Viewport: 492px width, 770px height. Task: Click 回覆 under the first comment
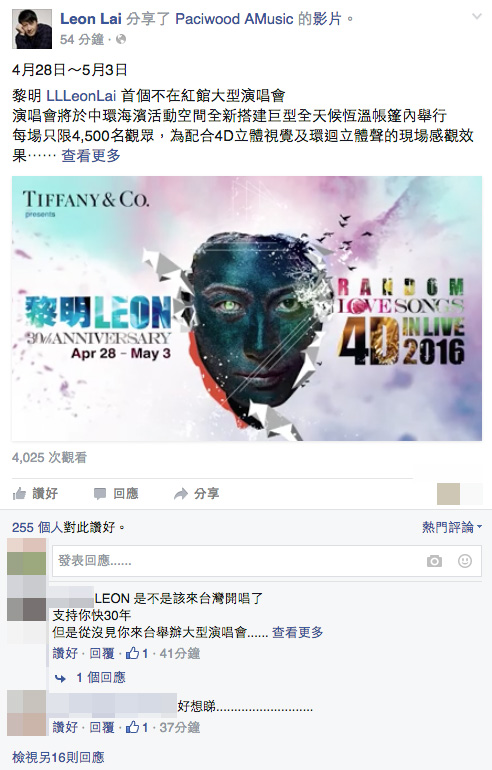(x=102, y=653)
